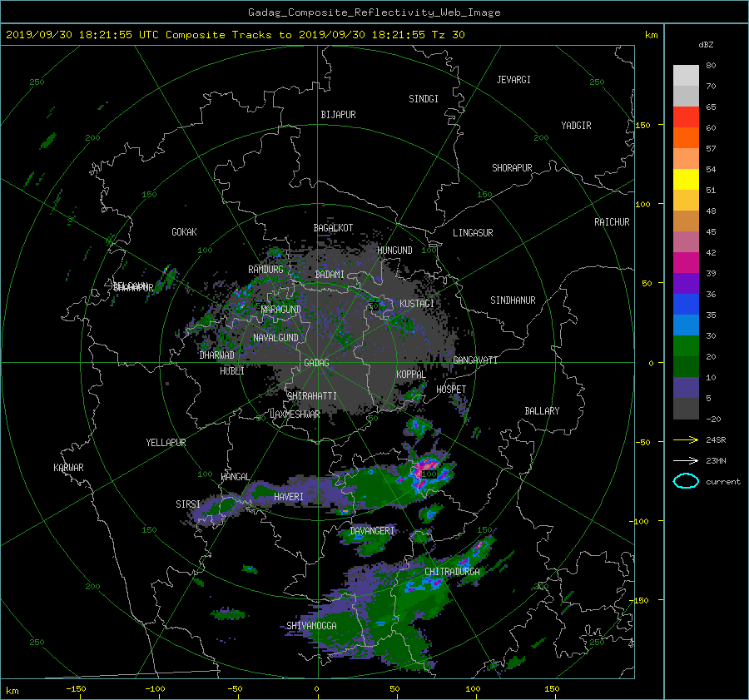Click the BIJAPUR city label
Image resolution: width=749 pixels, height=700 pixels.
[338, 115]
